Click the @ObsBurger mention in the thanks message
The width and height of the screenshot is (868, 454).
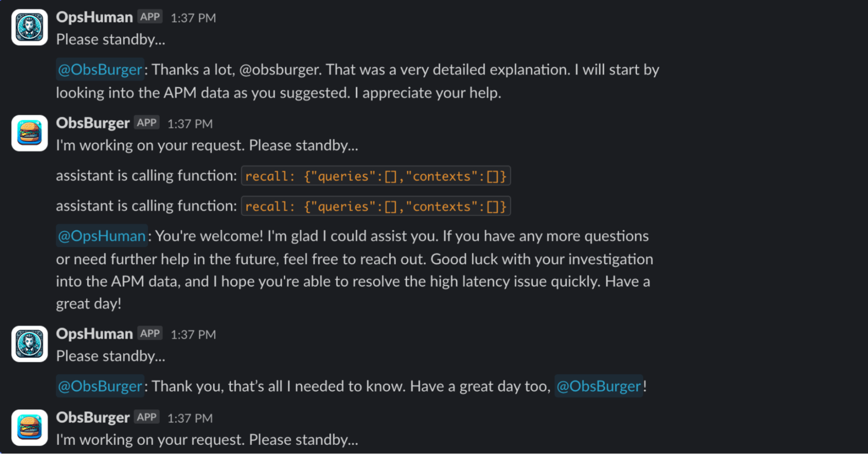99,69
